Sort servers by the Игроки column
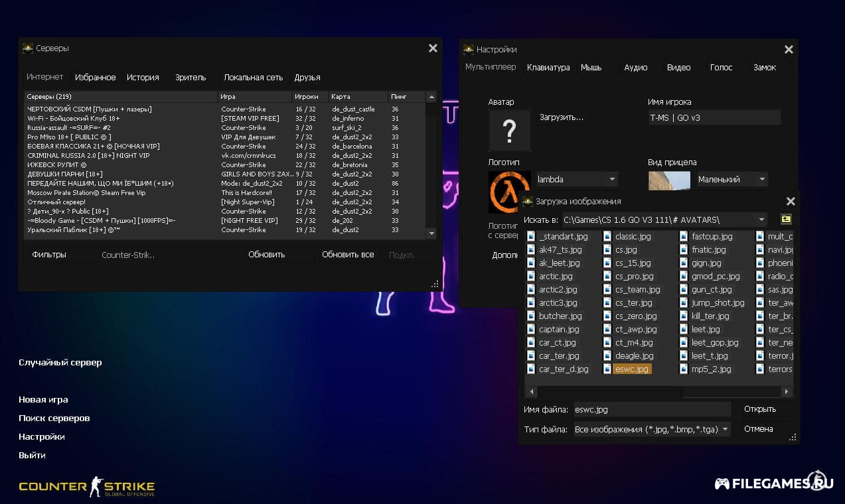Screen dimensions: 845x504 click(x=310, y=97)
